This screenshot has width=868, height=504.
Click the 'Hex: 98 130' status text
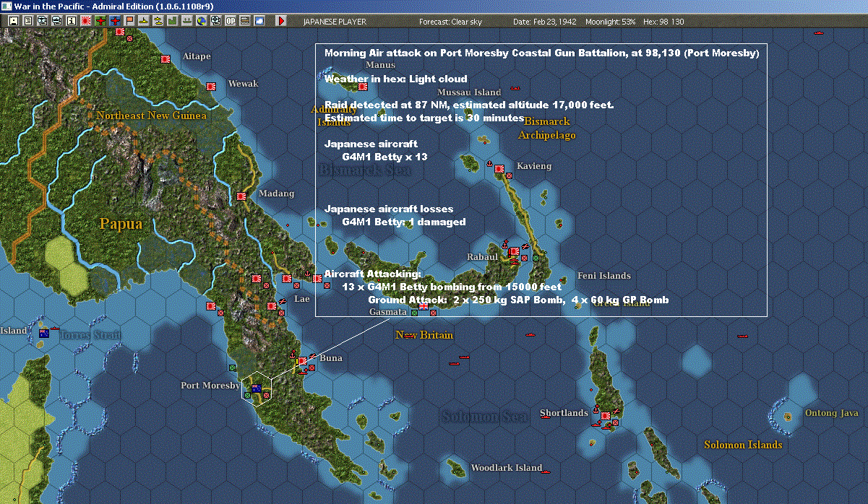coord(663,22)
